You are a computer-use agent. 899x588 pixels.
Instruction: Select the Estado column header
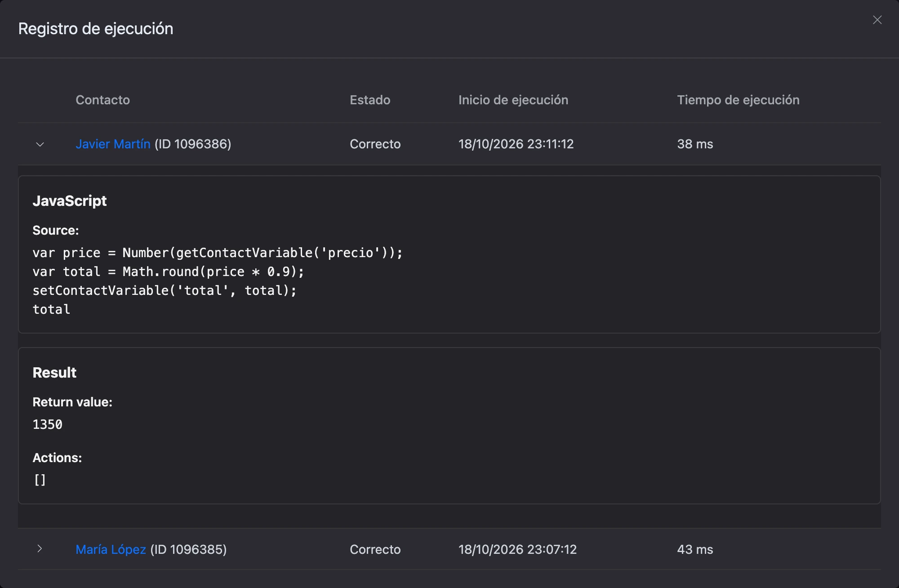(370, 100)
